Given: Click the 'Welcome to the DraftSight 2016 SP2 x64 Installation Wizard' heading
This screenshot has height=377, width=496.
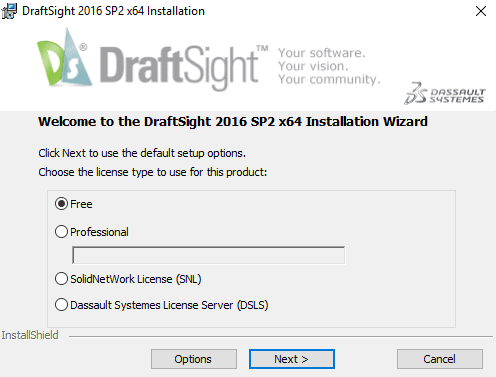Looking at the screenshot, I should (233, 121).
